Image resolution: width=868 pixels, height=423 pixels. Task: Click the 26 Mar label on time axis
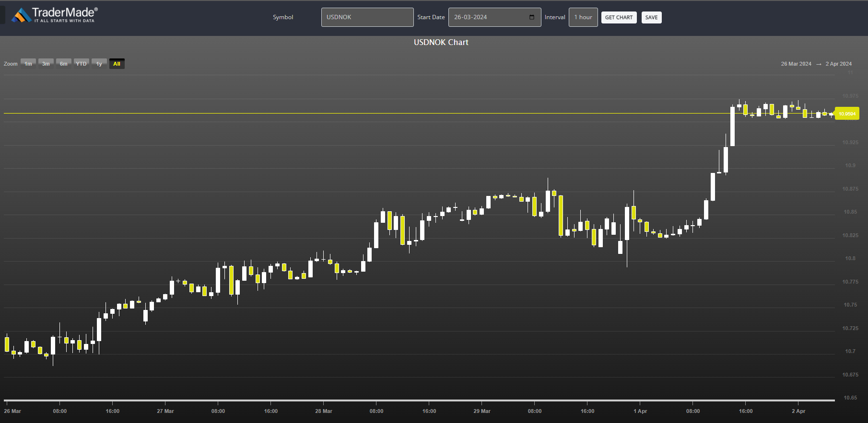pyautogui.click(x=12, y=411)
